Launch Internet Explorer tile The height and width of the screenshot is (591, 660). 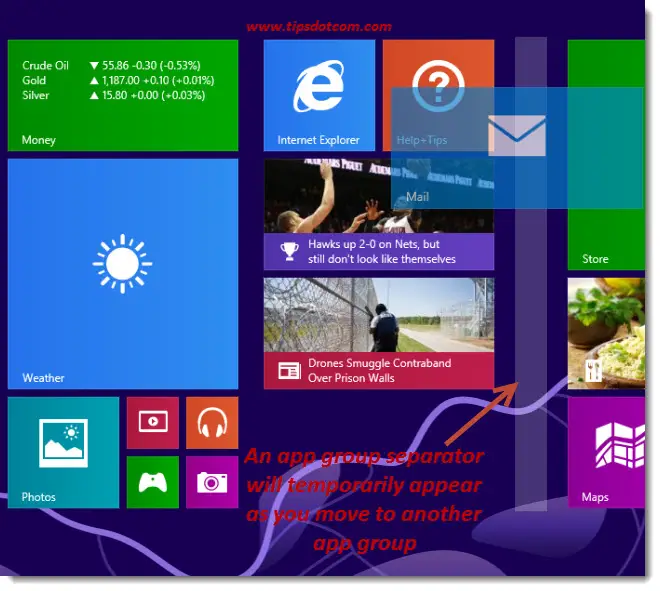point(319,95)
